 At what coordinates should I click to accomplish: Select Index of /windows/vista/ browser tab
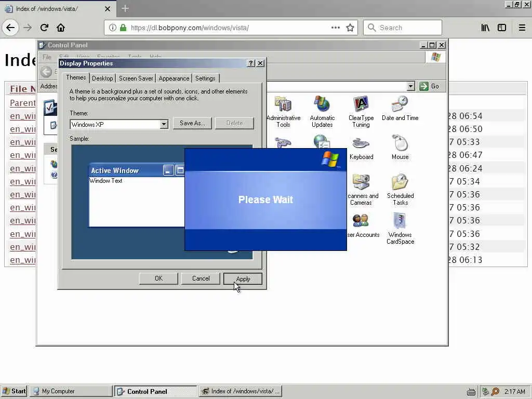(58, 9)
